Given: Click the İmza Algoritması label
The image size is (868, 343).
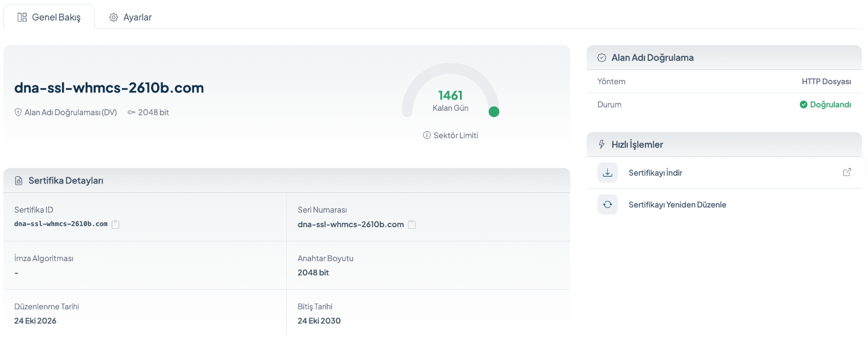Looking at the screenshot, I should (x=44, y=258).
